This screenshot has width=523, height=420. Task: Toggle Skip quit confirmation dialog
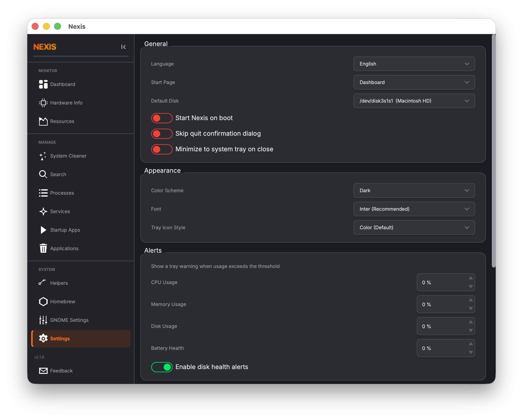click(162, 134)
